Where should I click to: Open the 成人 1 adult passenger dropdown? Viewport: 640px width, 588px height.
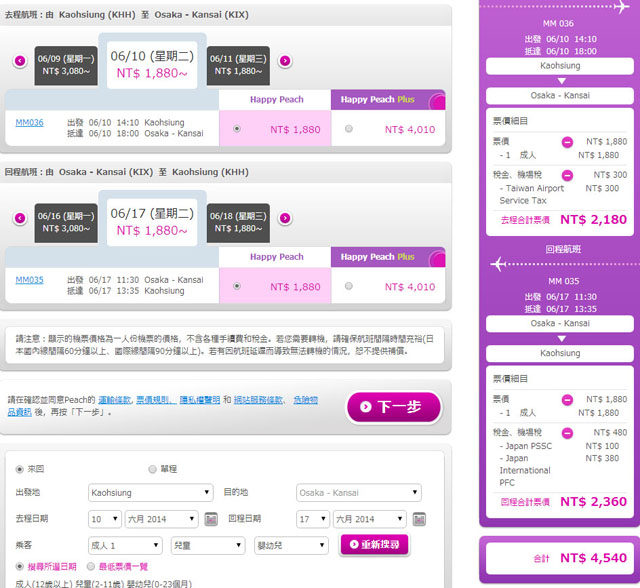[x=125, y=546]
